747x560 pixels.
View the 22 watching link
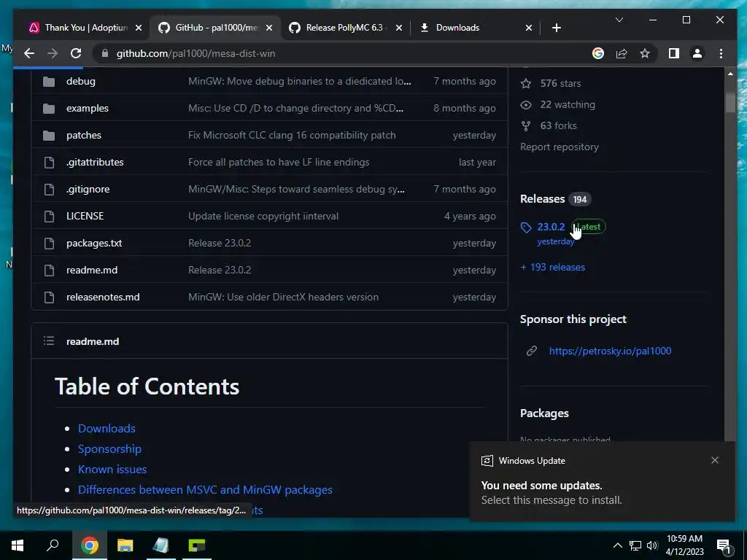click(x=567, y=104)
